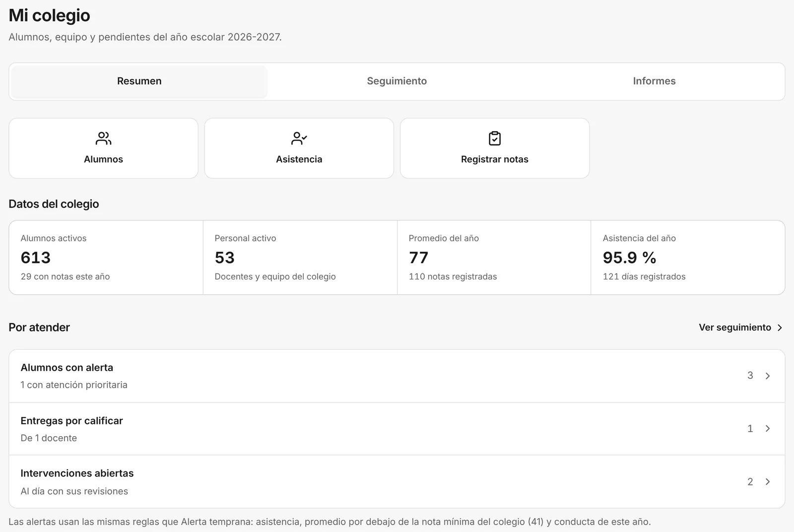
Task: Switch to the Seguimiento tab
Action: pyautogui.click(x=397, y=81)
